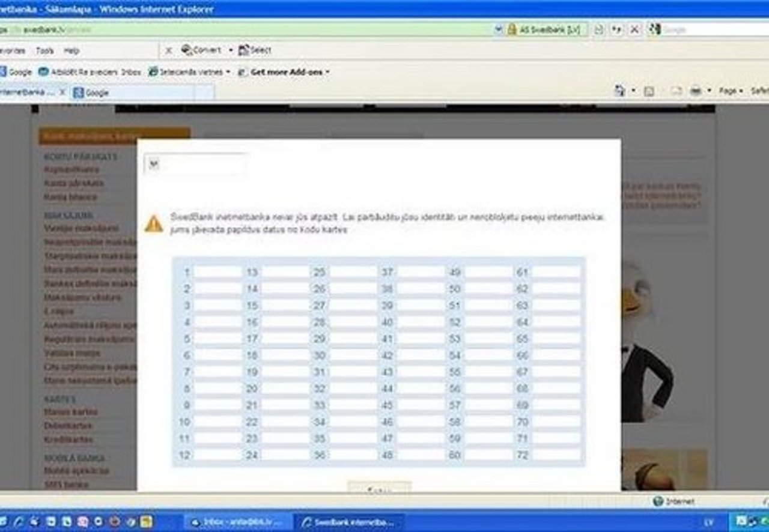Open the Help menu
769x532 pixels.
71,51
